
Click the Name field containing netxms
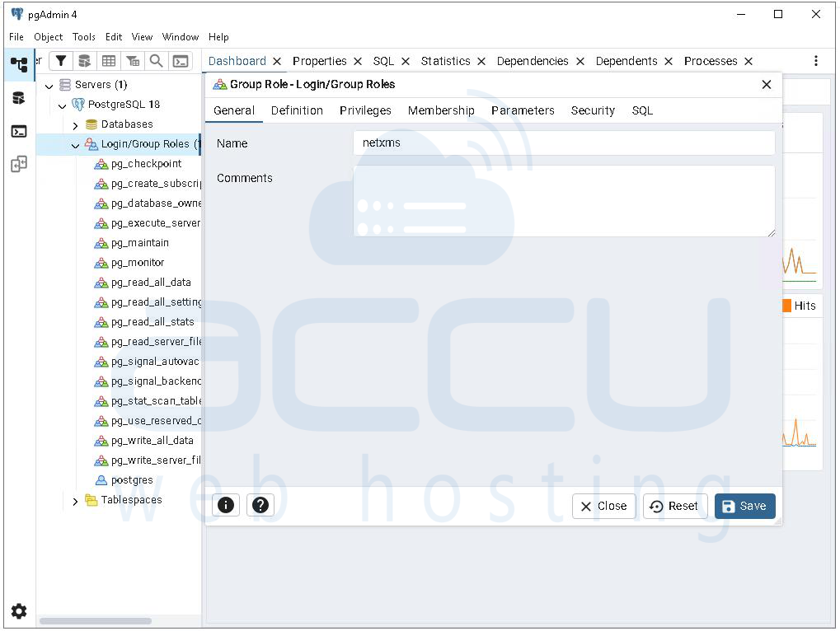(564, 143)
